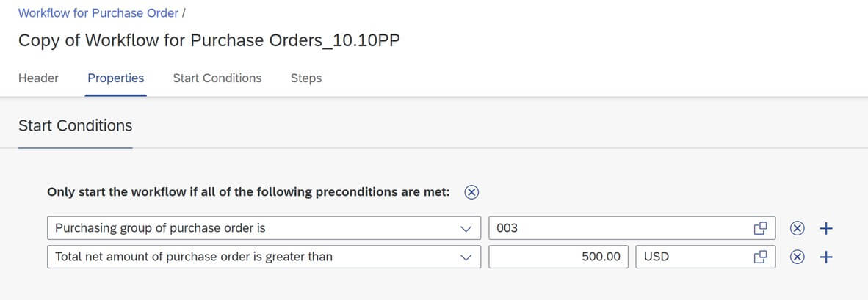Open value help for the USD currency field

(760, 256)
